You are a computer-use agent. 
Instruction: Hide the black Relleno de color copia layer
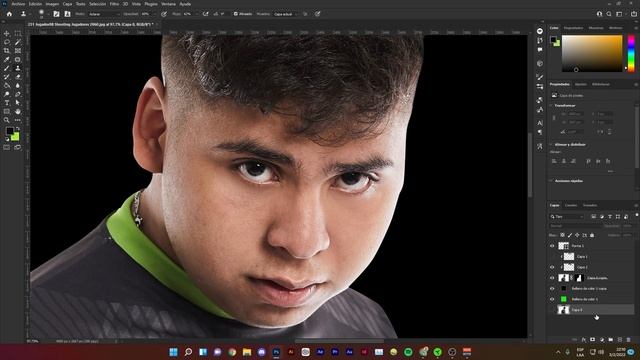pos(552,288)
